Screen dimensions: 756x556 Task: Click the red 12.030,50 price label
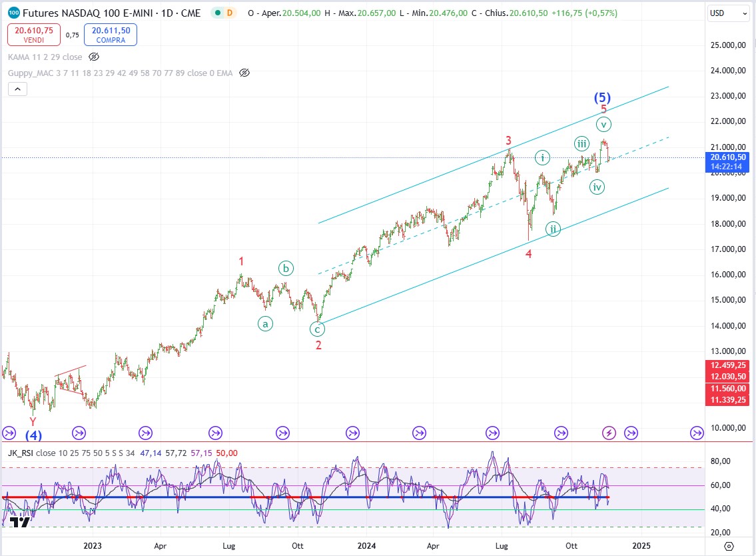[x=728, y=377]
